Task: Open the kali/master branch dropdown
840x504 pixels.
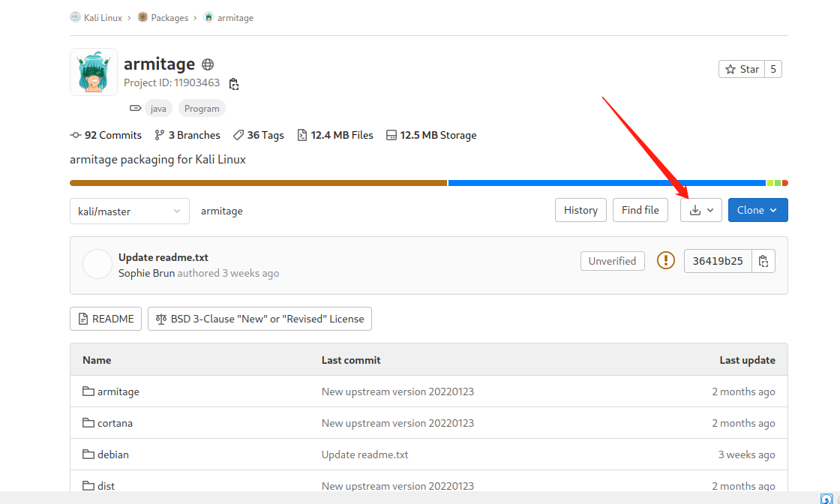Action: pyautogui.click(x=130, y=211)
